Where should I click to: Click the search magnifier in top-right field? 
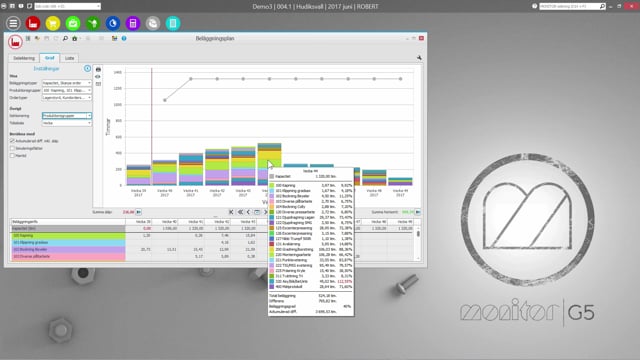pyautogui.click(x=602, y=6)
